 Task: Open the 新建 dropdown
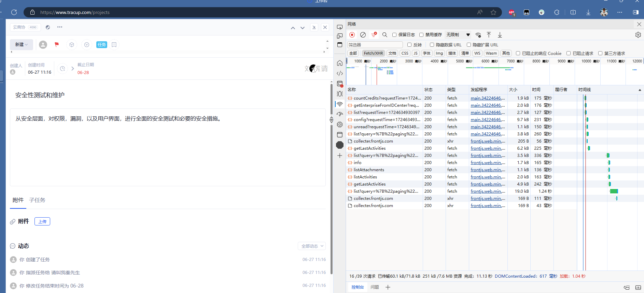pyautogui.click(x=22, y=45)
